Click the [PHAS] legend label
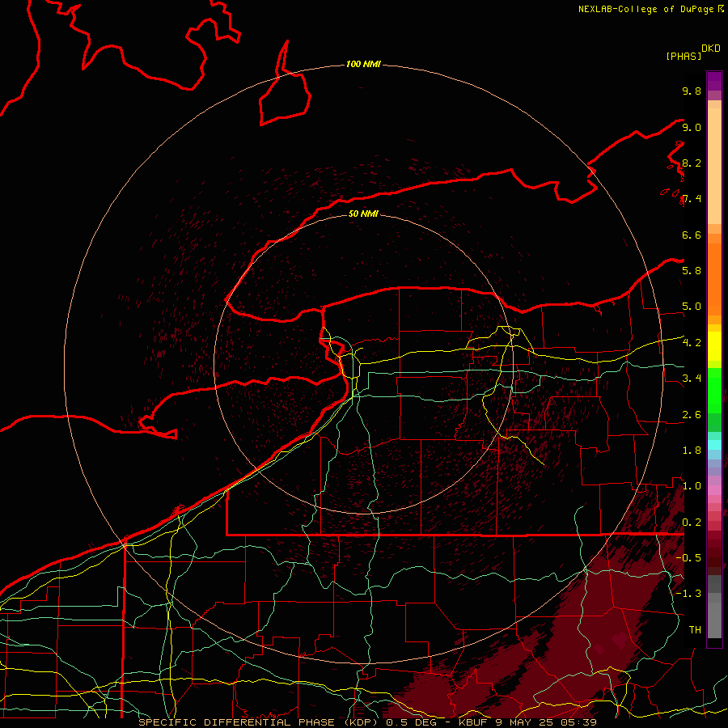 [684, 56]
